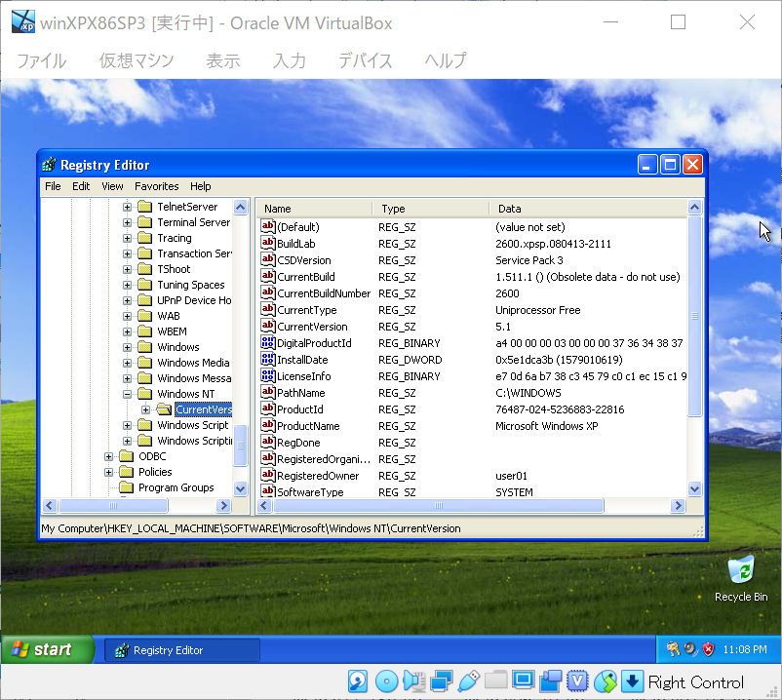The image size is (782, 700).
Task: Expand the CurrentVersion subkey
Action: [145, 409]
